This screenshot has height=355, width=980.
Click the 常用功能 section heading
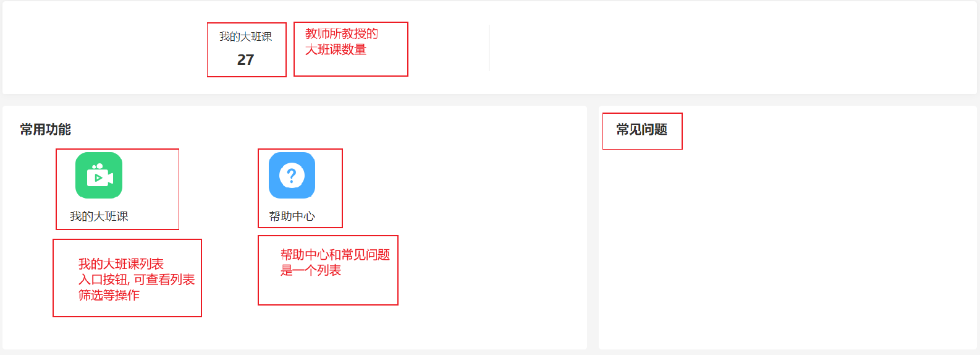click(45, 130)
